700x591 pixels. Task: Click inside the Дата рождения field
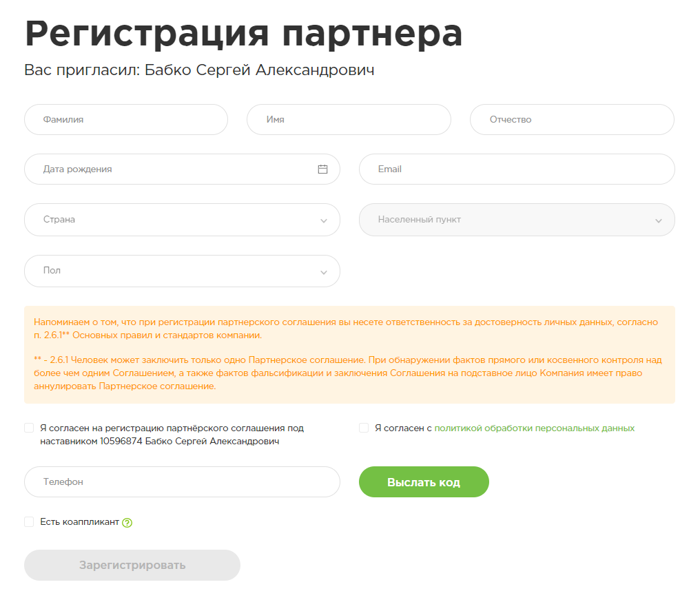[182, 169]
